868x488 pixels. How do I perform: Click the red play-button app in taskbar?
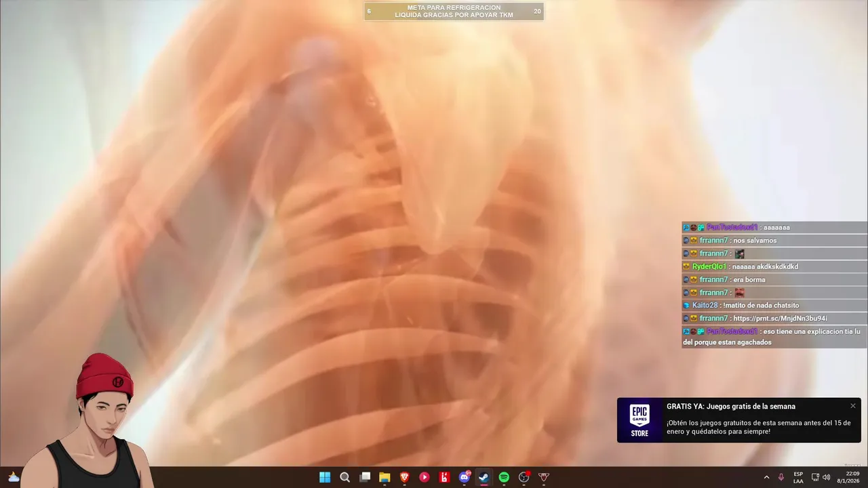coord(425,477)
